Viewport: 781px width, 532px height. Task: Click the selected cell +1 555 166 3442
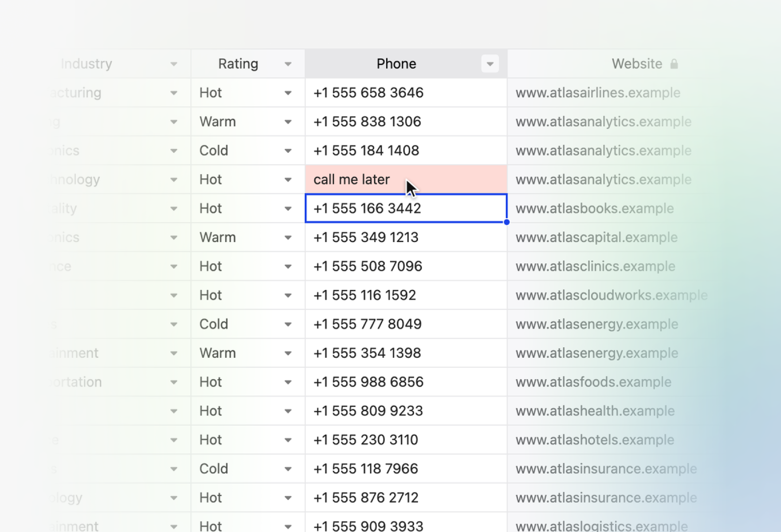click(406, 208)
